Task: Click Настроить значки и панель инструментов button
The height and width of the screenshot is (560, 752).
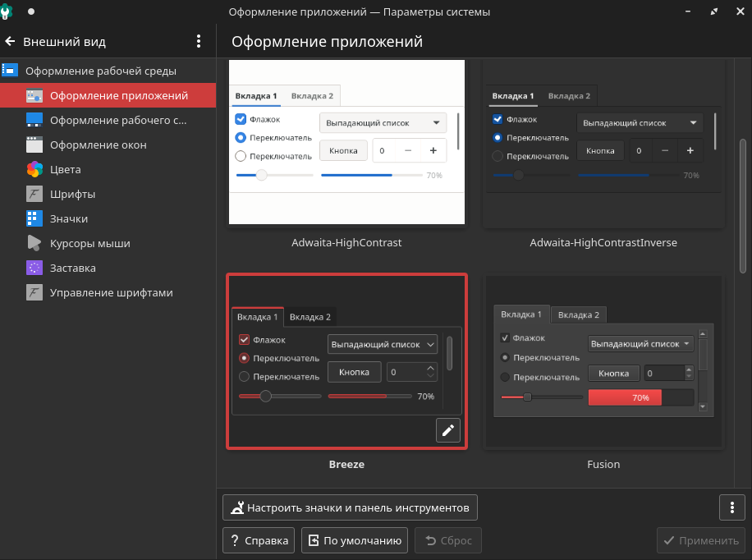Action: (x=350, y=507)
